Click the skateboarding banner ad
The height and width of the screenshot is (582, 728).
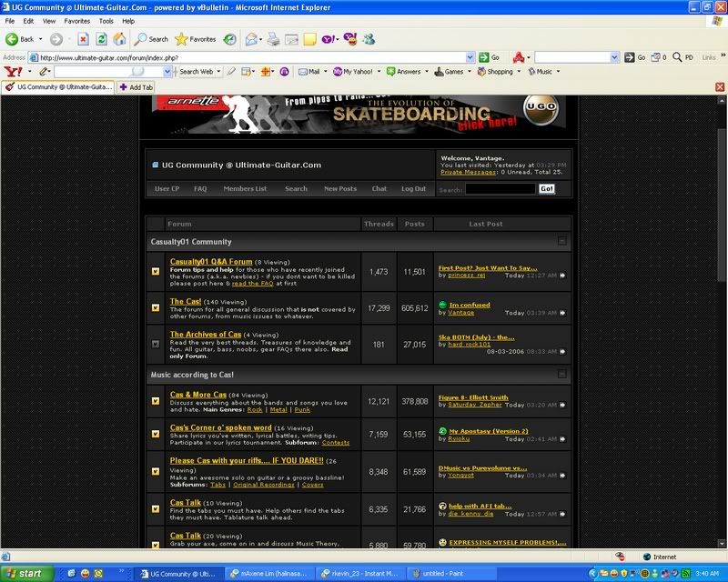pos(359,114)
